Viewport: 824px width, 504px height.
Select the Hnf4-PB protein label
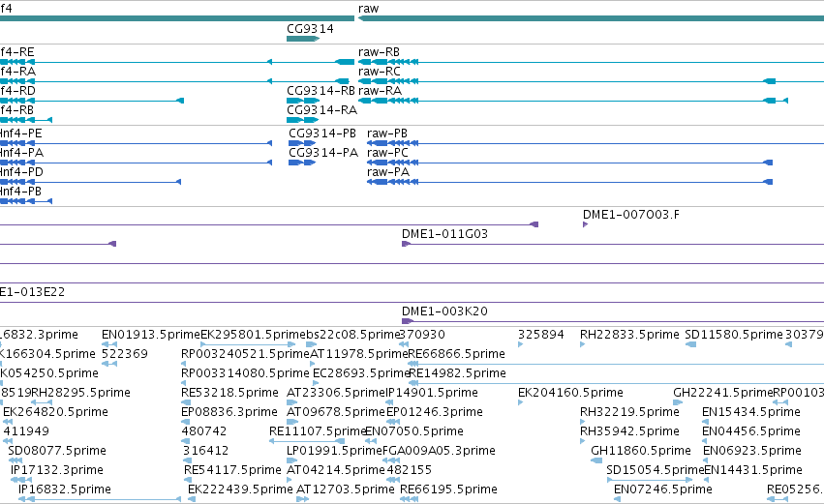[x=20, y=192]
